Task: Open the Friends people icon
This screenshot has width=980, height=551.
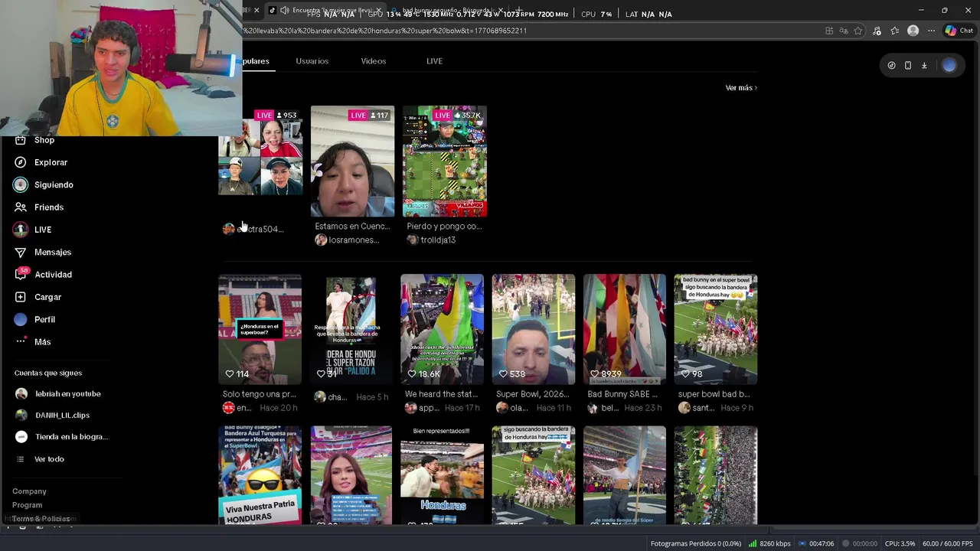Action: click(21, 207)
